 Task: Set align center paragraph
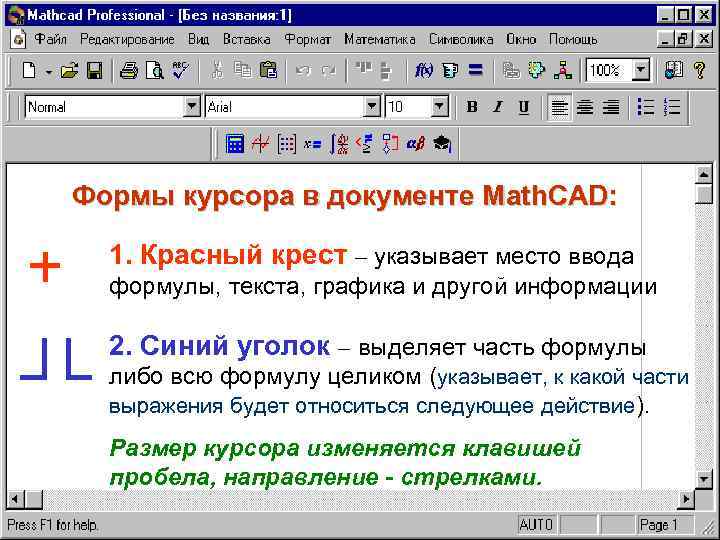pos(585,107)
